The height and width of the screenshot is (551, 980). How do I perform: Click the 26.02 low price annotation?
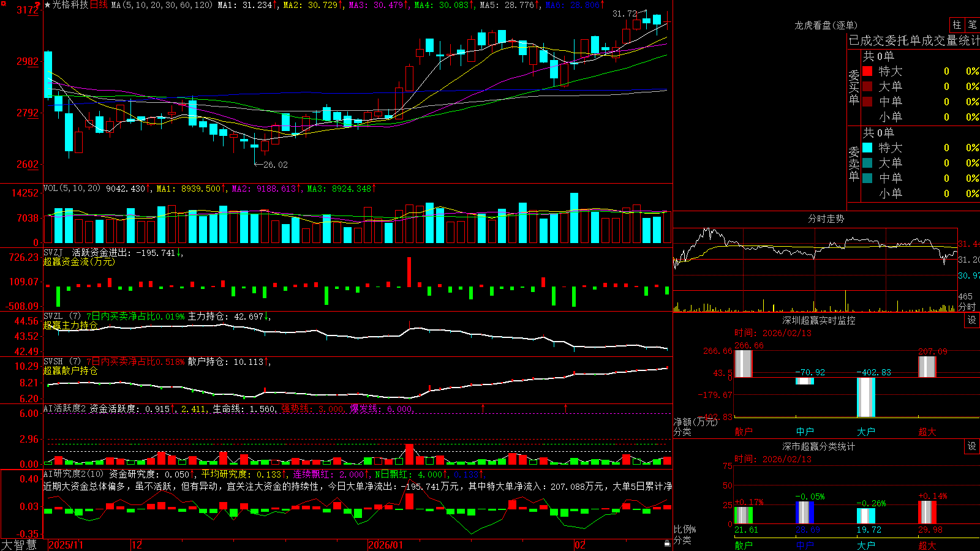275,165
